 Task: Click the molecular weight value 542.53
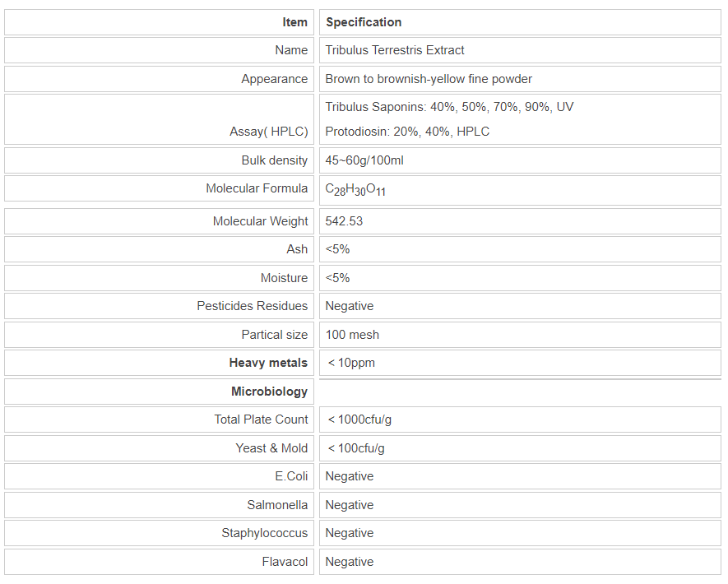(344, 221)
